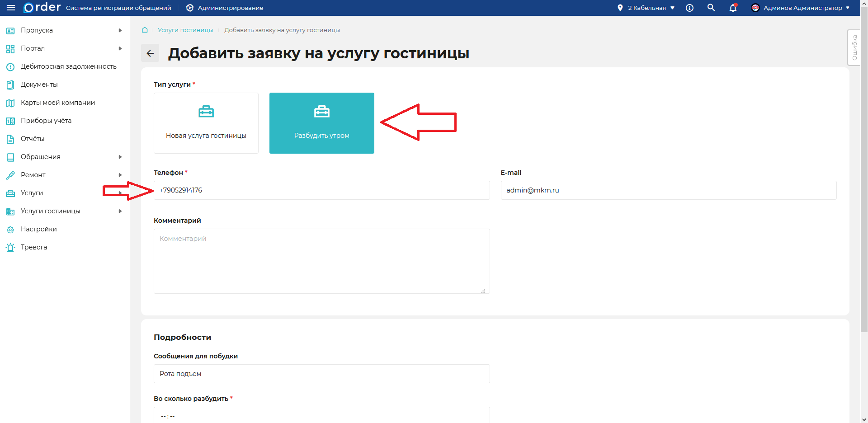
Task: Open notifications bell icon
Action: [732, 8]
